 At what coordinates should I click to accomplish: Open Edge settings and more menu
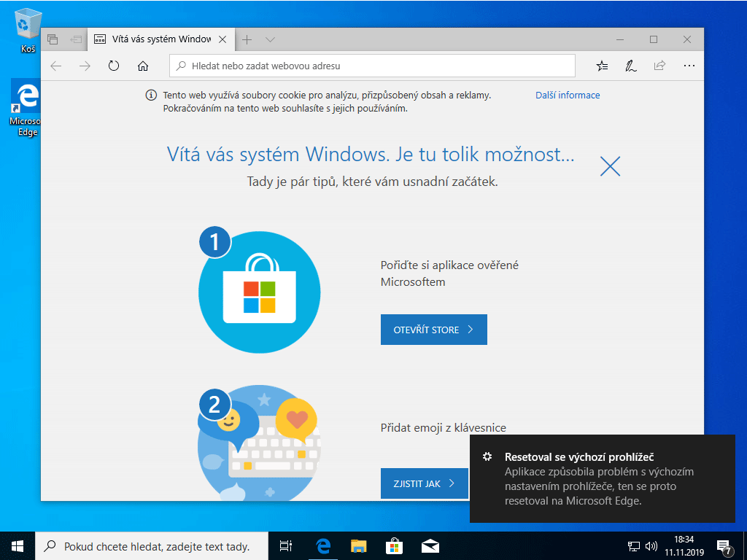pos(689,66)
